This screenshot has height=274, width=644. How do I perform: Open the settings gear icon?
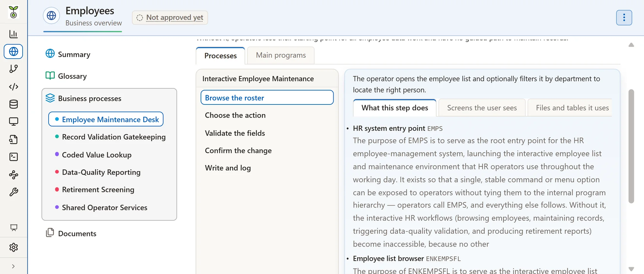14,247
